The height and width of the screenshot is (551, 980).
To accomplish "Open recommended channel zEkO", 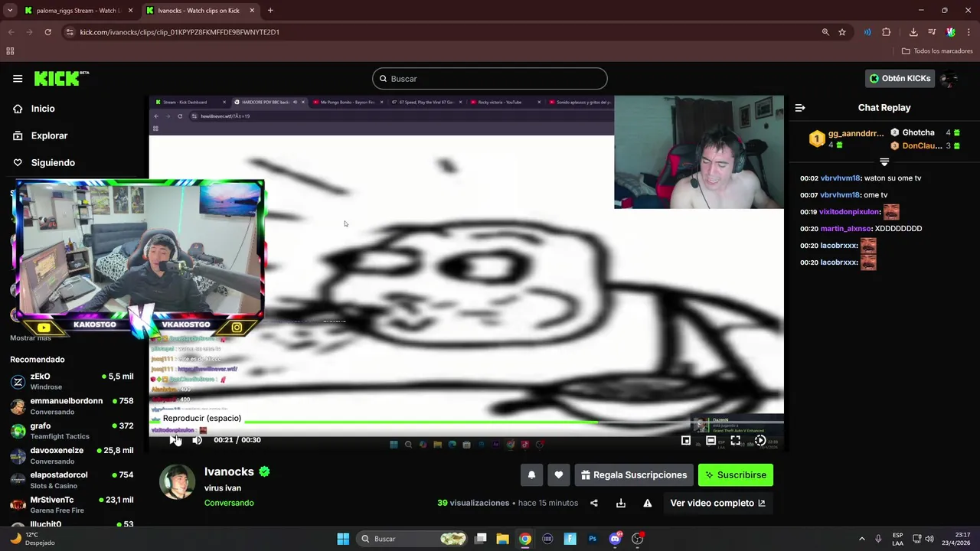I will [x=71, y=381].
